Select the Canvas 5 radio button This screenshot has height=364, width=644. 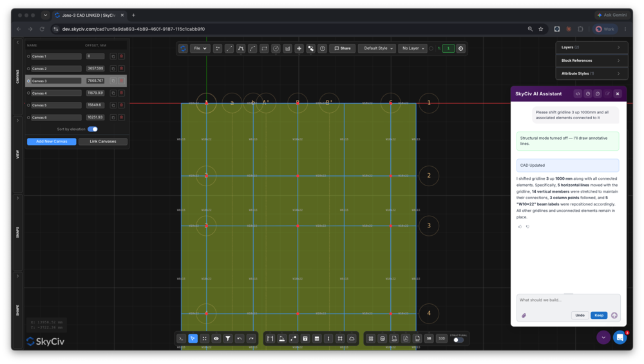tap(28, 105)
